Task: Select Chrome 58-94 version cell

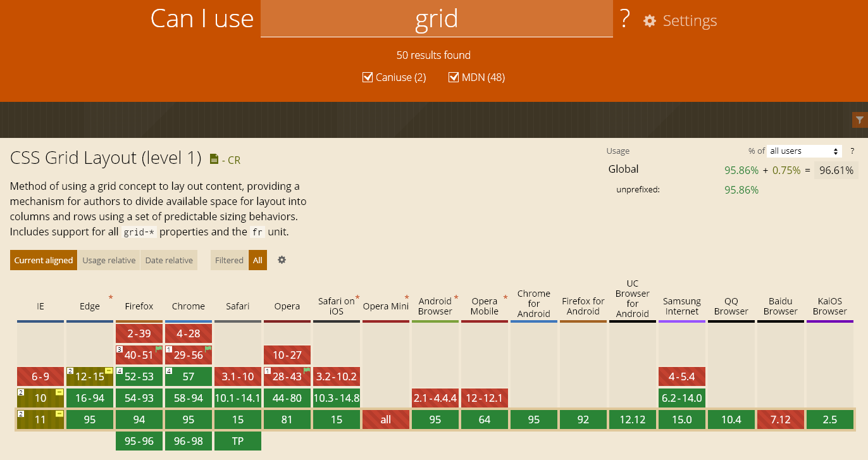Action: pyautogui.click(x=189, y=398)
